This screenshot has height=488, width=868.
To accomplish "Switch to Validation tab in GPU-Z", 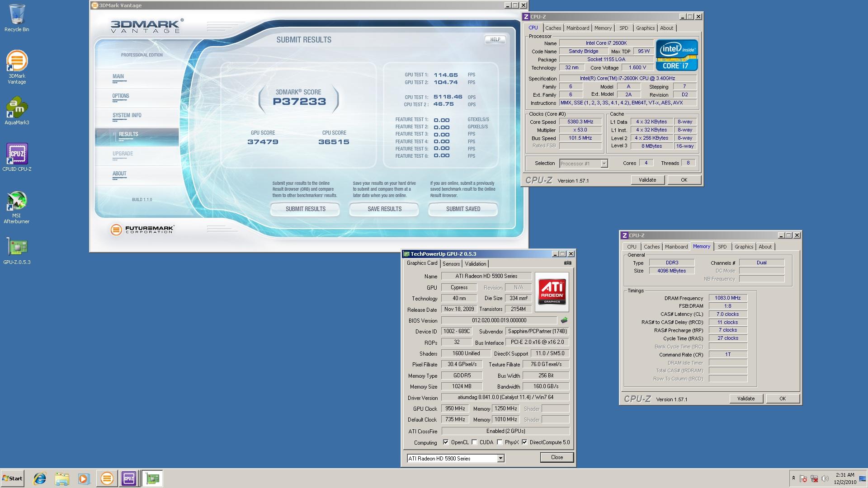I will coord(476,264).
